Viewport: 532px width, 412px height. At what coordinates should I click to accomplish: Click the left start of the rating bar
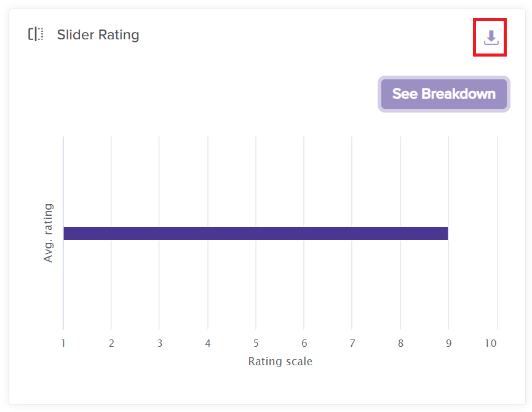tap(66, 233)
